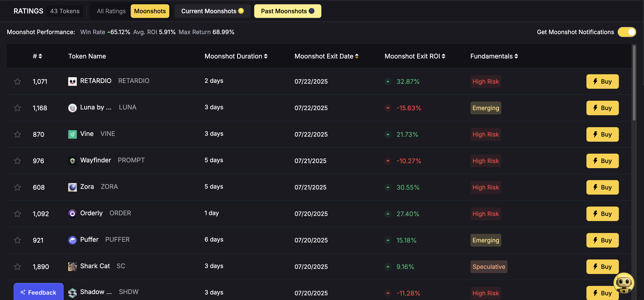Buy the Puffer PUFFER token
This screenshot has height=300, width=644.
click(x=602, y=240)
